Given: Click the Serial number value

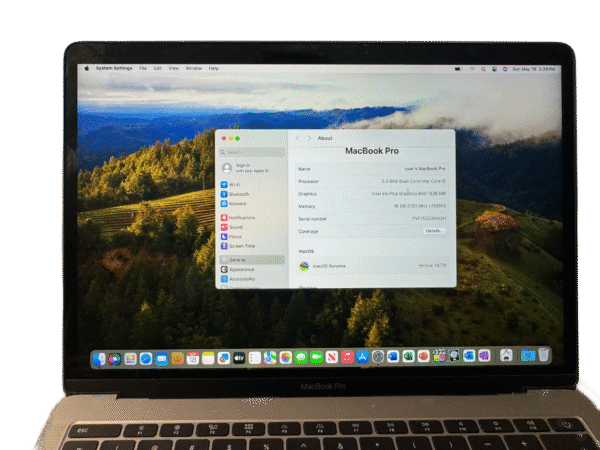Looking at the screenshot, I should (429, 218).
